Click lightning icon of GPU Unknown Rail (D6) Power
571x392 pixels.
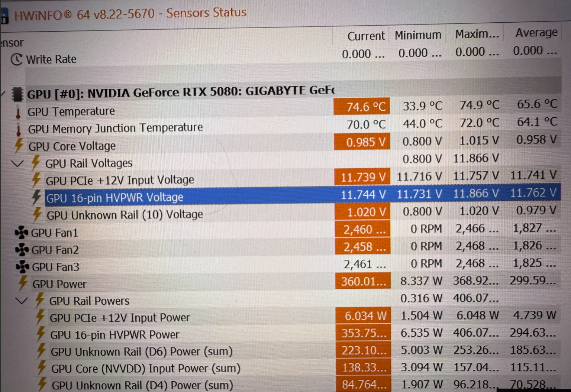(41, 351)
